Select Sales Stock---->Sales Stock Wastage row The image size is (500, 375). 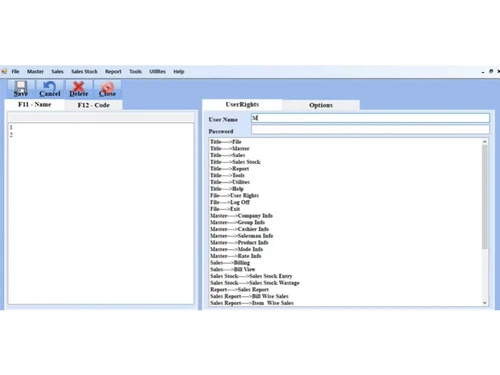click(255, 283)
